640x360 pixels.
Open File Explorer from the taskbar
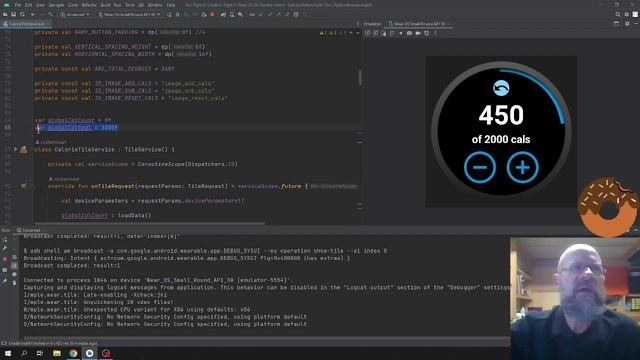click(x=57, y=353)
